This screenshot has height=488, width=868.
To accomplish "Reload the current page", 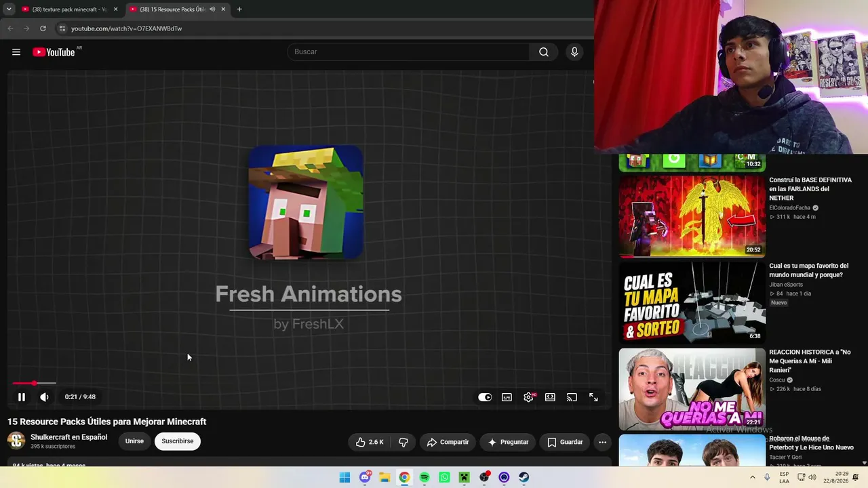I will [x=43, y=28].
